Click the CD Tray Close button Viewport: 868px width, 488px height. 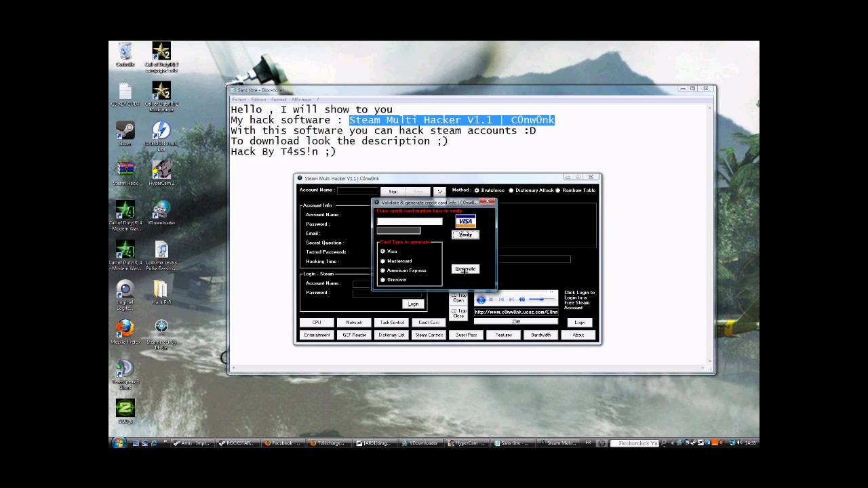[458, 313]
